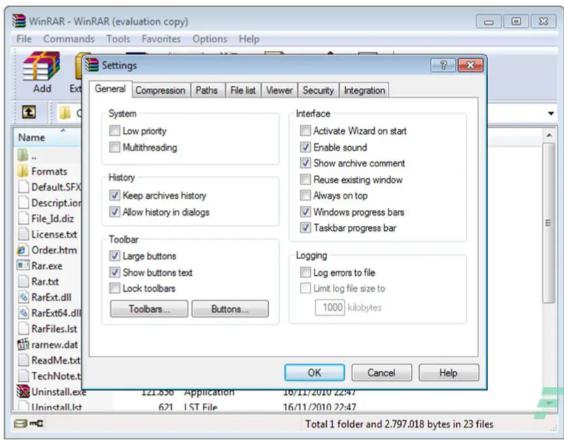Select the General tab
564x441 pixels.
(110, 88)
